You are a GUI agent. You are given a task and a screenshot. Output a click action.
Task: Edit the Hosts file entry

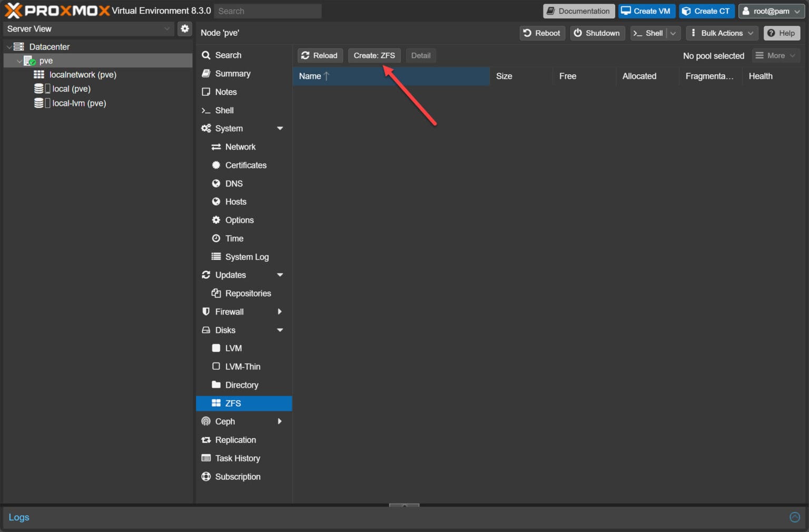click(x=235, y=201)
